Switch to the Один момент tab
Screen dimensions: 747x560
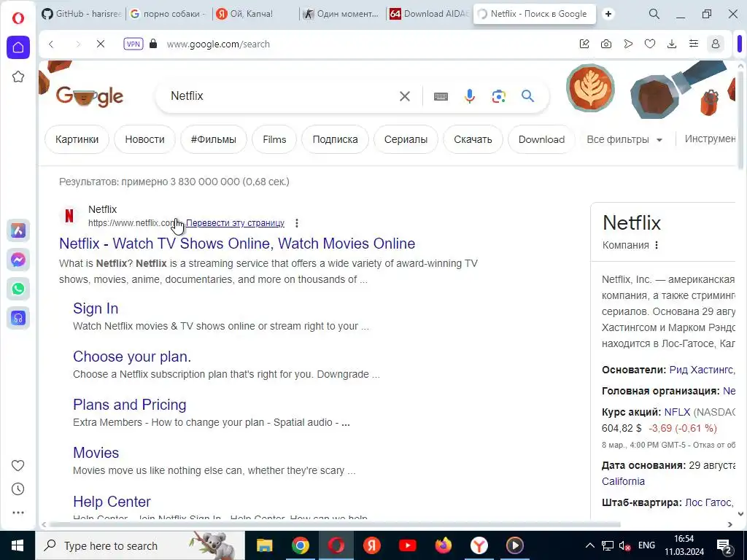click(x=341, y=14)
